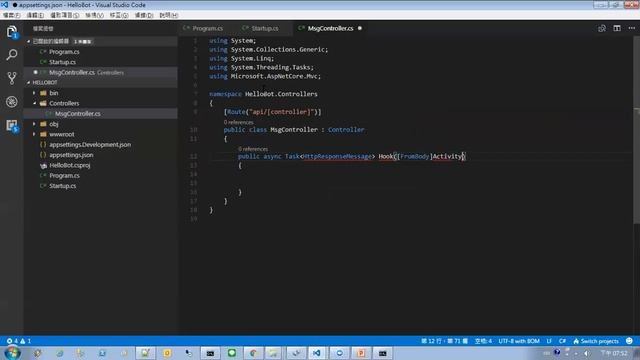Click the Switch projects flame icon

(x=576, y=341)
